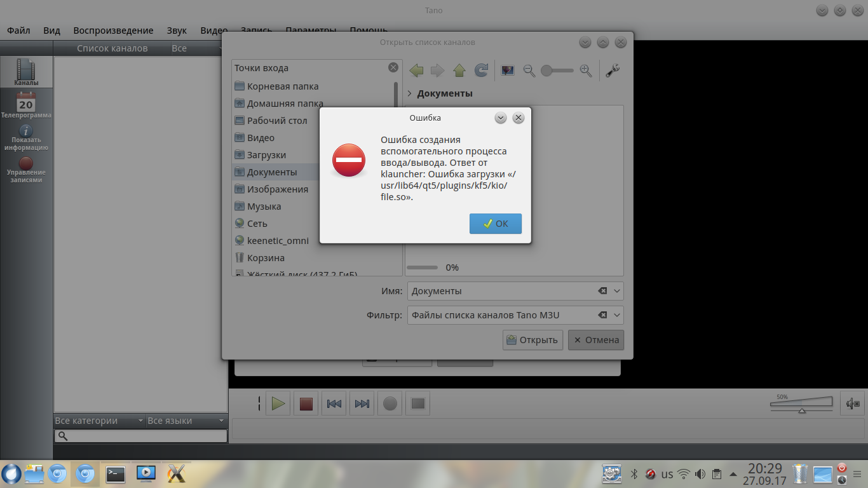Expand the Все категории dropdown
Screen dimensions: 868x488
pos(99,421)
